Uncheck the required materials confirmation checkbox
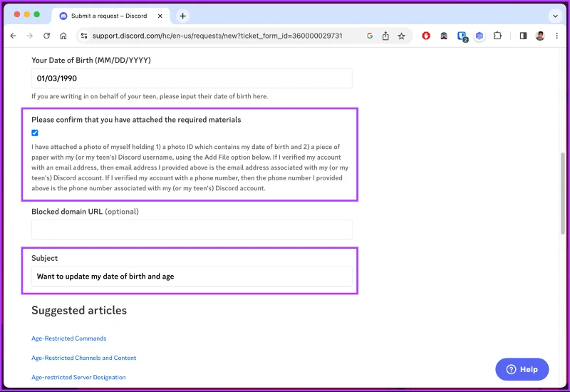This screenshot has height=392, width=570. click(34, 133)
